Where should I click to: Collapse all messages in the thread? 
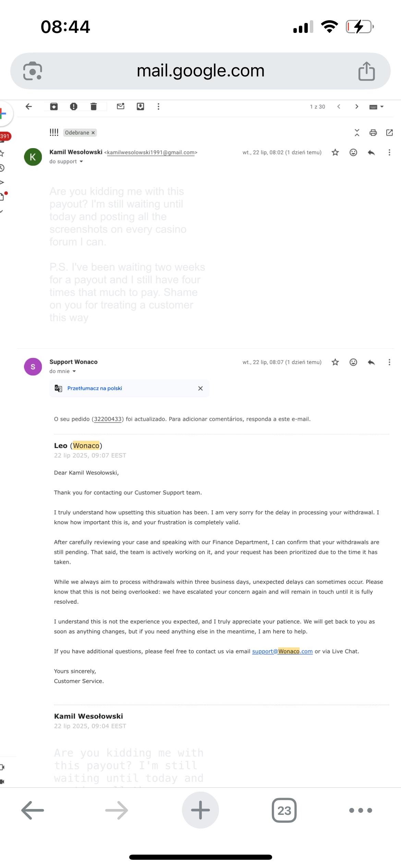[357, 133]
